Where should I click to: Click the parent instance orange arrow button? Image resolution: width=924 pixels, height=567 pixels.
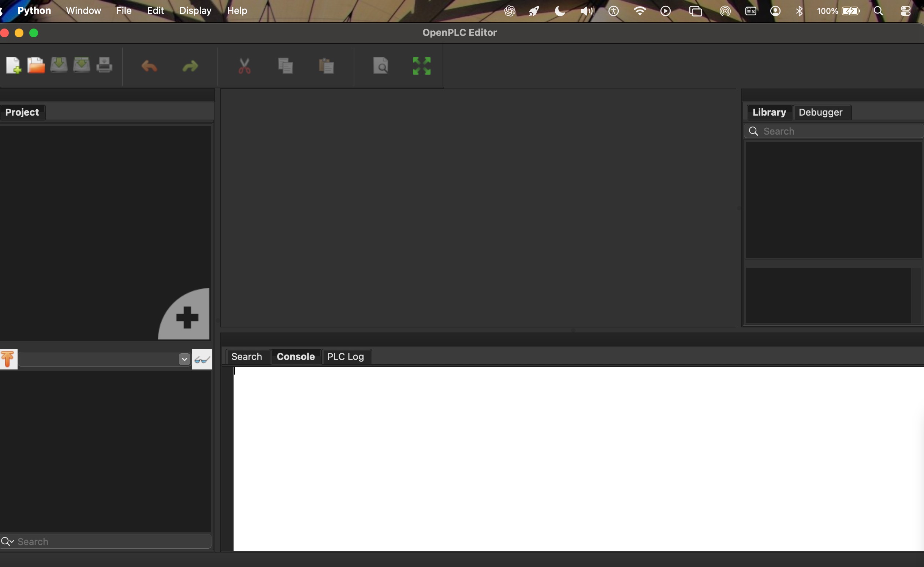(8, 359)
